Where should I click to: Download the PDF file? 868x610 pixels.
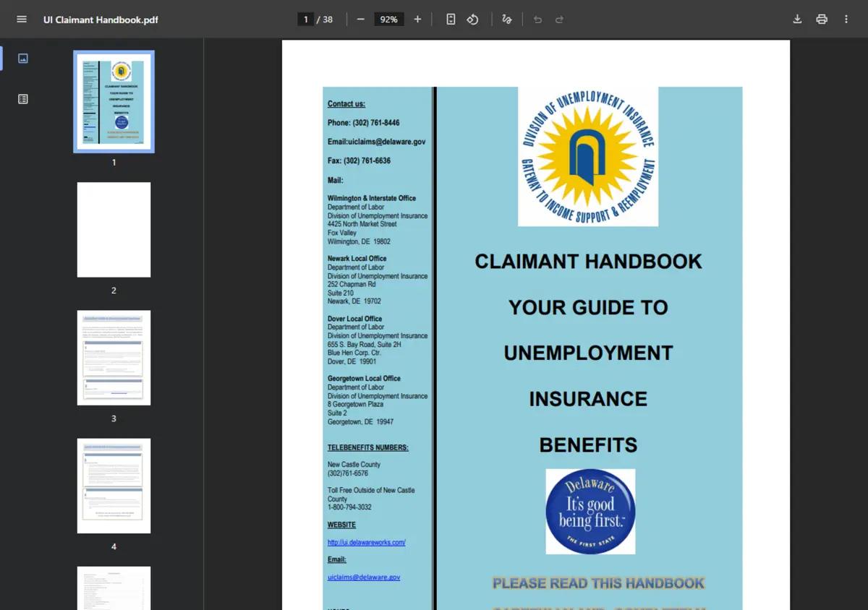(797, 20)
